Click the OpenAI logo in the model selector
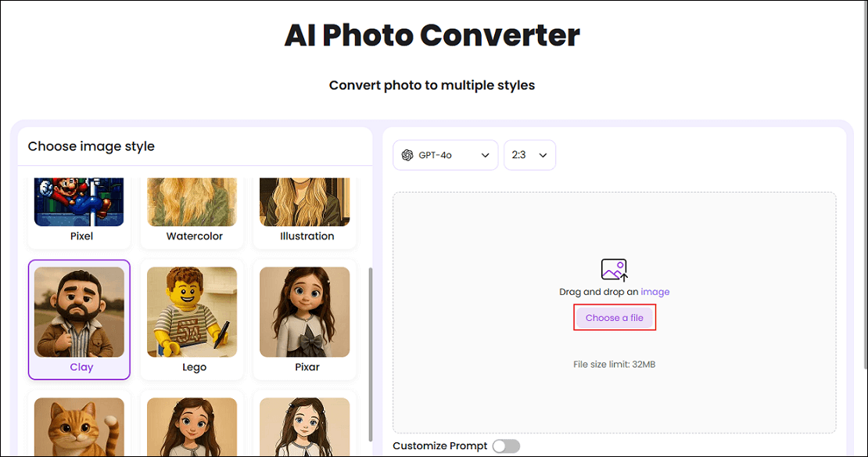The width and height of the screenshot is (868, 457). tap(407, 155)
